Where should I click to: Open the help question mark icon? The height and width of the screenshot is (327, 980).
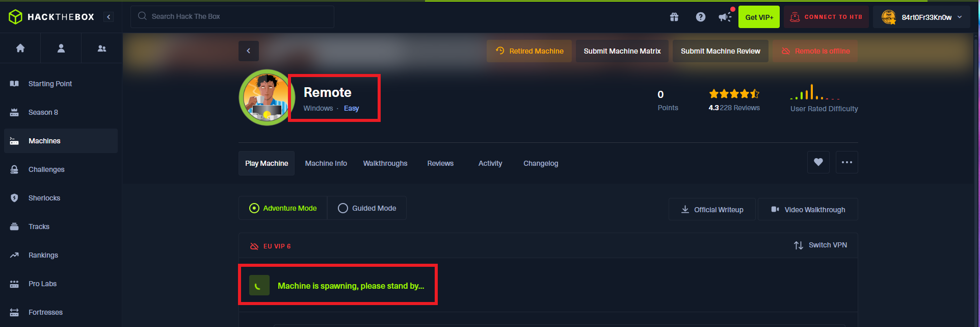click(x=701, y=17)
